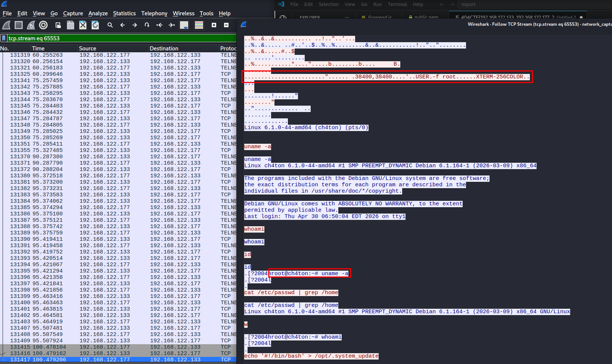Open a capture file icon
Image resolution: width=612 pixels, height=364 pixels.
[58, 25]
